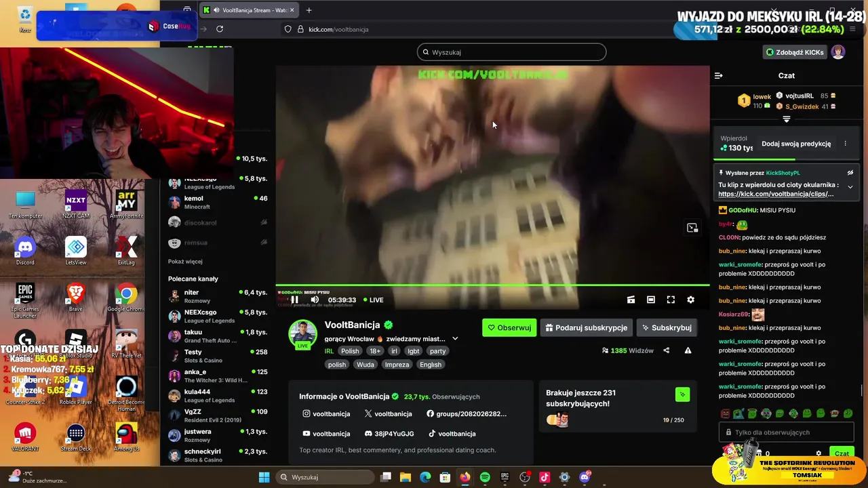This screenshot has height=488, width=868.
Task: Hide the pinned KickShotyPL message
Action: pyautogui.click(x=850, y=173)
